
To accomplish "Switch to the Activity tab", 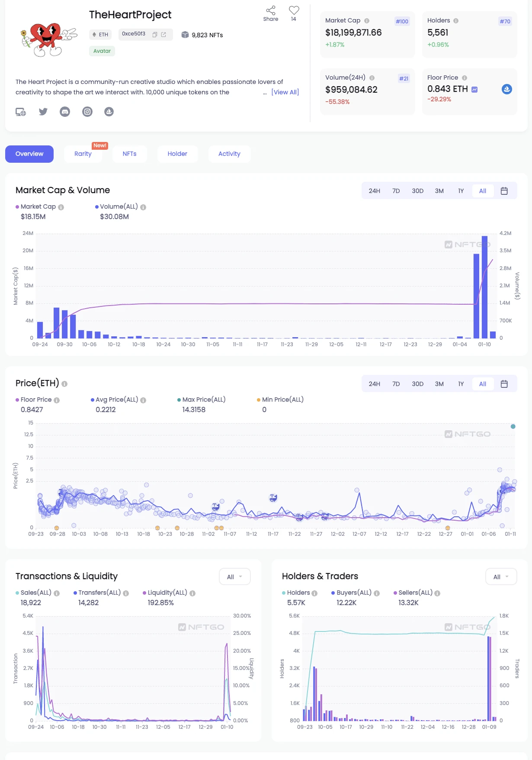I will click(x=229, y=154).
